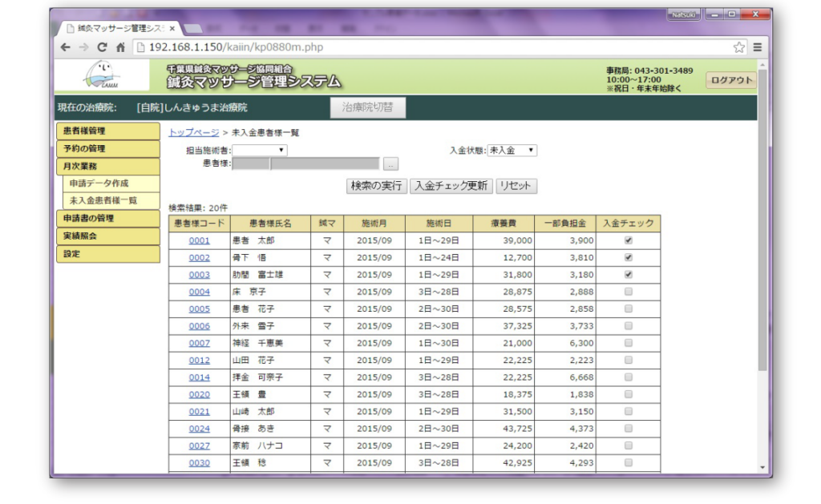Click the CAMM logo image
This screenshot has width=821, height=504.
[102, 75]
